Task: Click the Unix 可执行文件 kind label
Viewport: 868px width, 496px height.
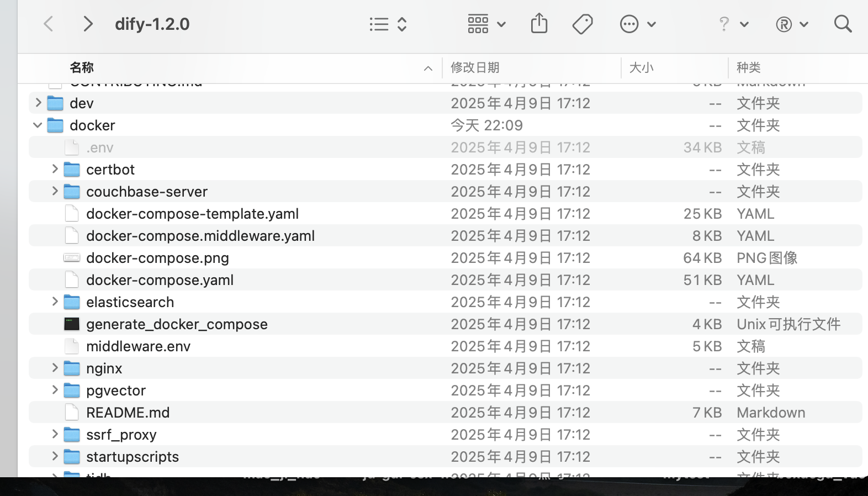Action: pos(788,324)
